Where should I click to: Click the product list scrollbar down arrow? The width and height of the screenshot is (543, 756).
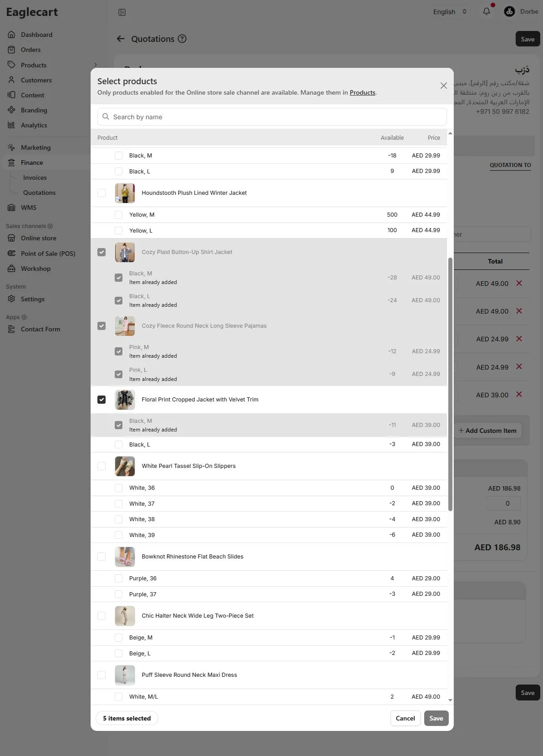pyautogui.click(x=450, y=700)
